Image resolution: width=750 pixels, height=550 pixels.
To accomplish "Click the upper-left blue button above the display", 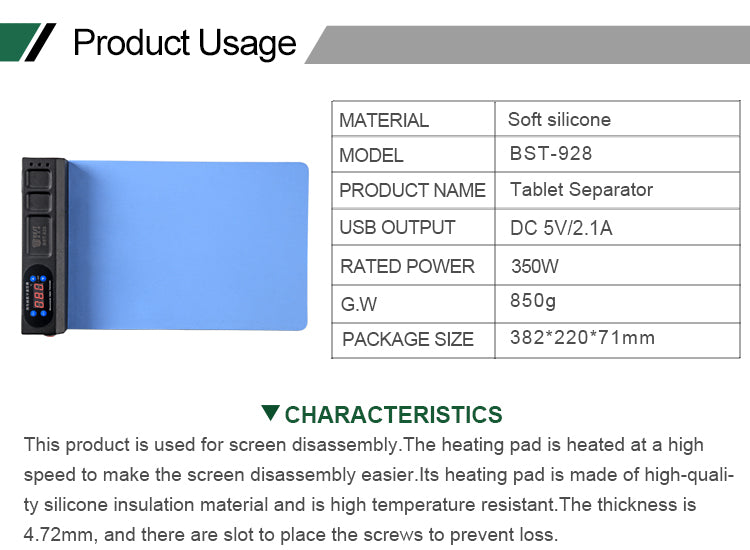I will coord(31,278).
